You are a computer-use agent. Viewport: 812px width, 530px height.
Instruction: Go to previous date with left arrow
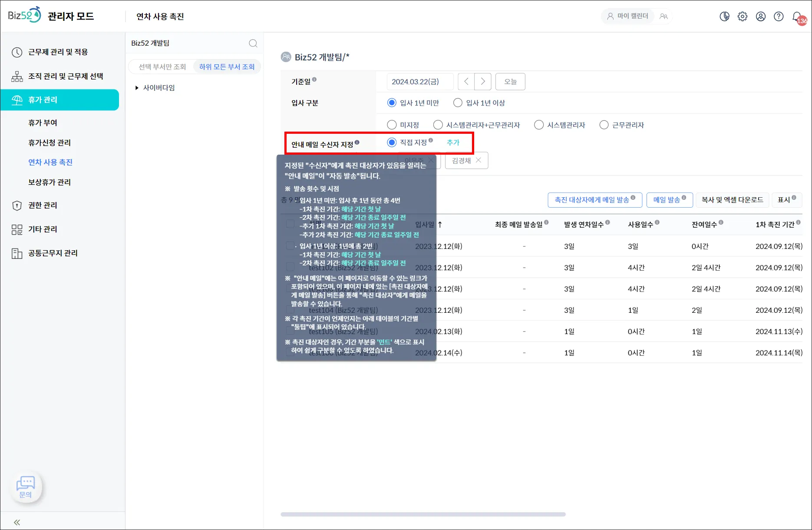pyautogui.click(x=466, y=82)
